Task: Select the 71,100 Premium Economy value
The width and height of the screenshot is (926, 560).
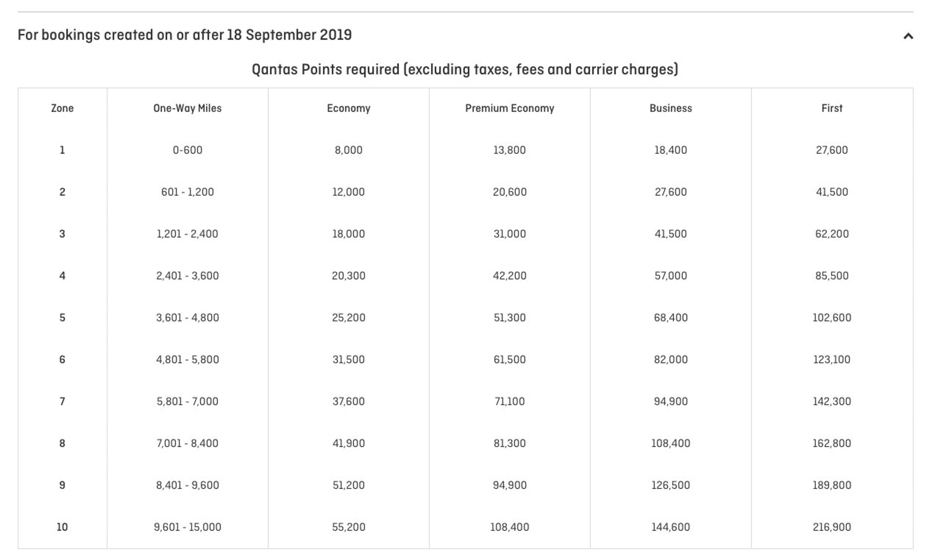Action: [x=509, y=401]
